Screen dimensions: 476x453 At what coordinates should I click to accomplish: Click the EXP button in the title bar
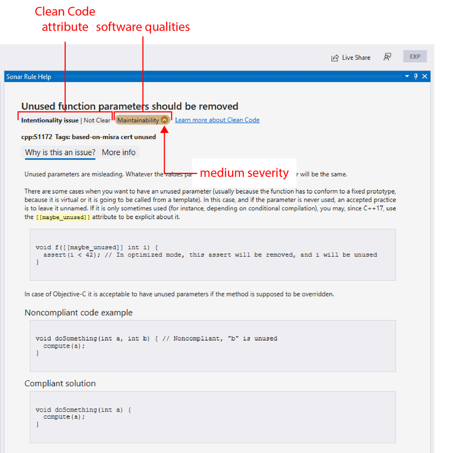(415, 56)
